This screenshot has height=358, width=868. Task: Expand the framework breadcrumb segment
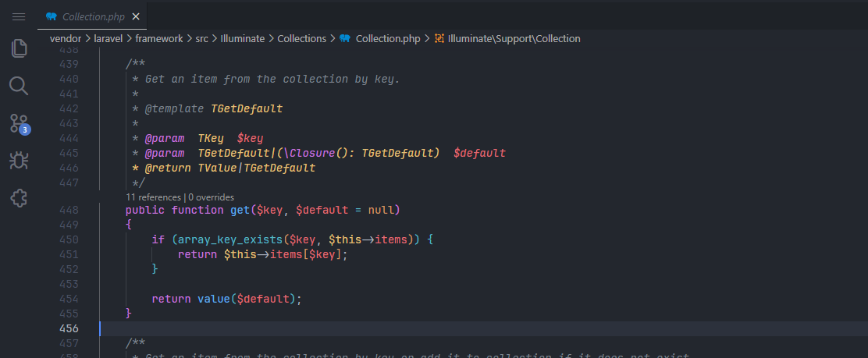coord(160,38)
